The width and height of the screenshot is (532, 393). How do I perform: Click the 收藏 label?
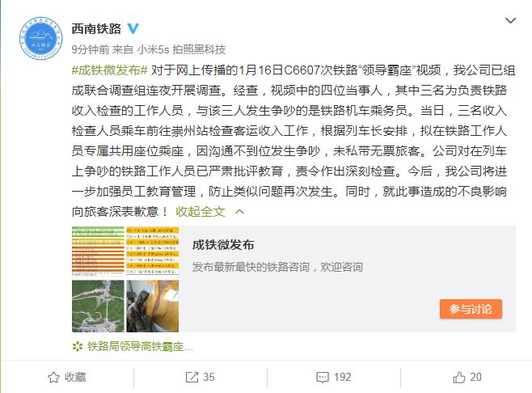pyautogui.click(x=75, y=377)
